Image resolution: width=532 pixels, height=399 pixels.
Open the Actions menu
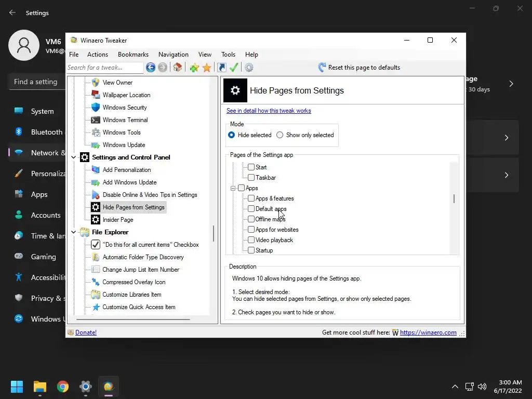97,54
